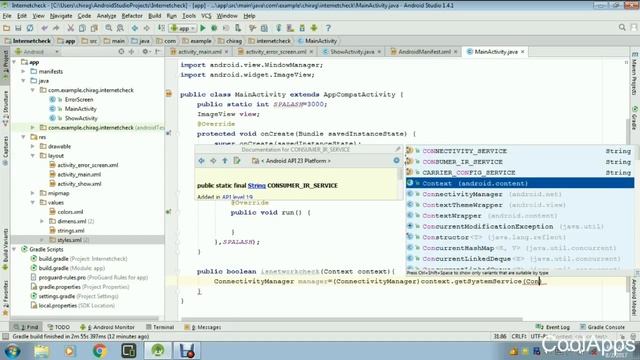Open the TODO tool window button
Screen dimensions: 640x360
click(59, 327)
